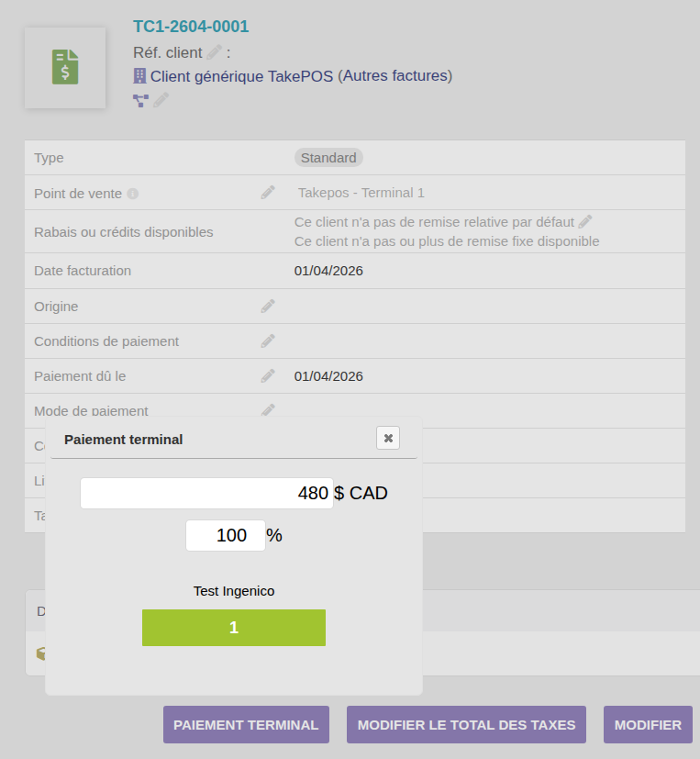Click MODIFIER LE TOTAL DES TAXES button

(466, 725)
